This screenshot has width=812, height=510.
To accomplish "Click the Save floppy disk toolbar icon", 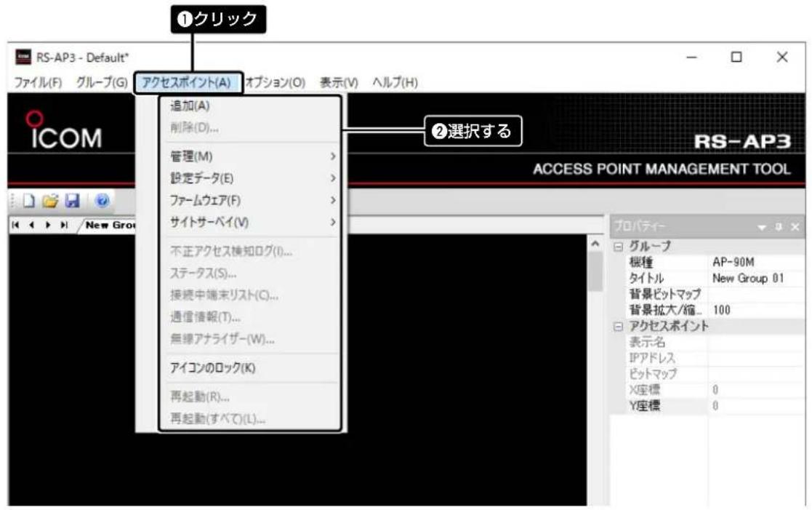I will point(72,201).
